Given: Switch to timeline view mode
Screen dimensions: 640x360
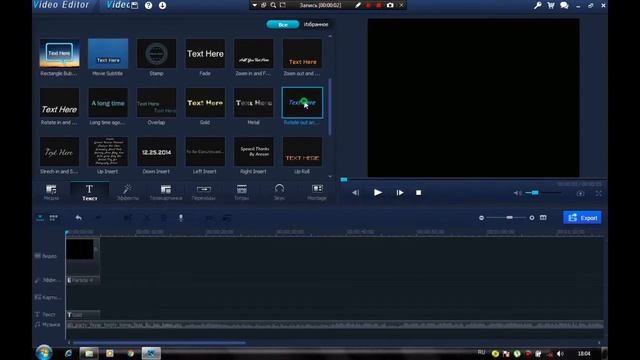Looking at the screenshot, I should pos(40,218).
